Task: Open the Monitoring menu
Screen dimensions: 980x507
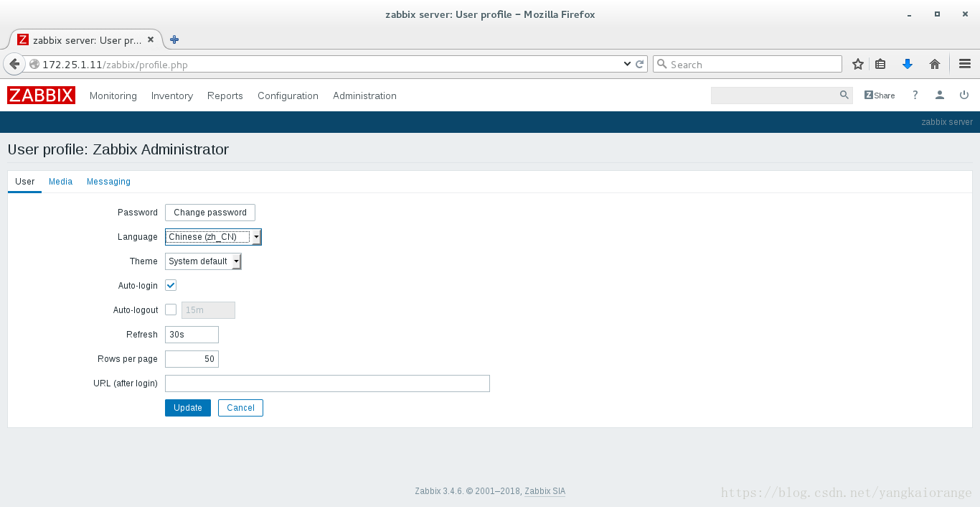Action: 113,96
